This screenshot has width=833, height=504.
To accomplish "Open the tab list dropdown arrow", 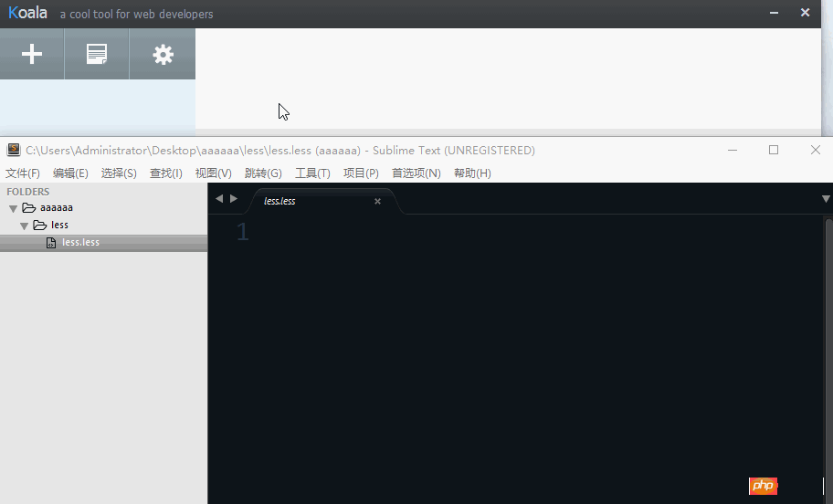I will pos(826,199).
